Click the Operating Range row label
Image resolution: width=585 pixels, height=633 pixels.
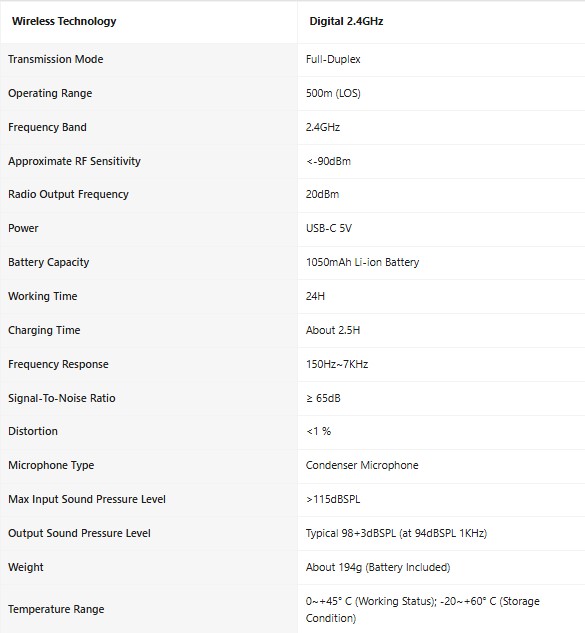50,93
